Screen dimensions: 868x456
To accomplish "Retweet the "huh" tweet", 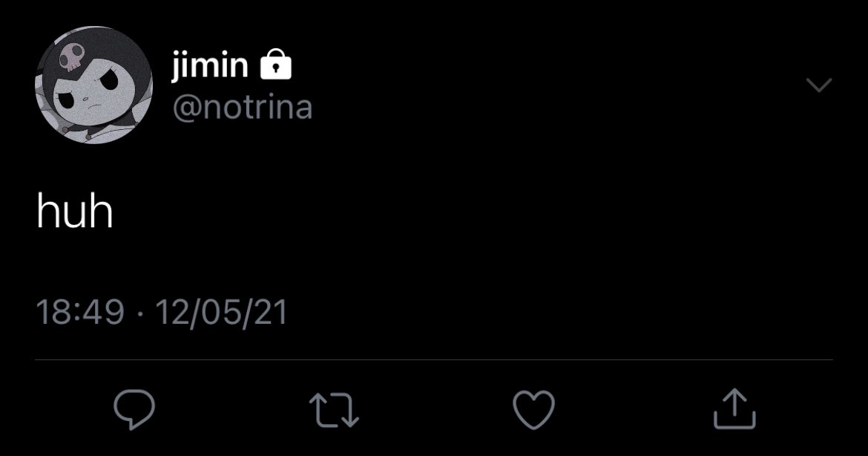I will (334, 410).
